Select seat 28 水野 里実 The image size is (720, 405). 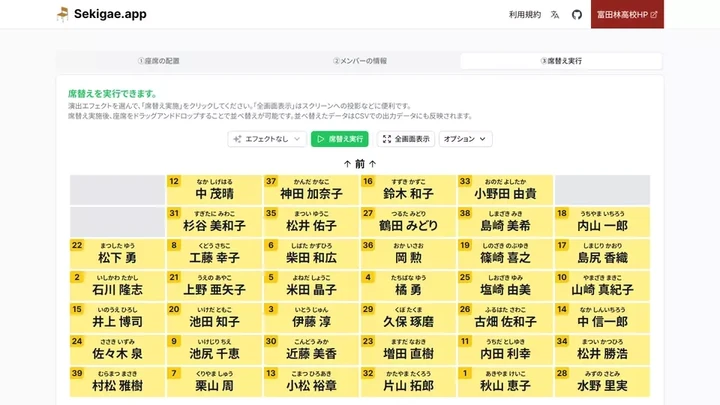[602, 382]
